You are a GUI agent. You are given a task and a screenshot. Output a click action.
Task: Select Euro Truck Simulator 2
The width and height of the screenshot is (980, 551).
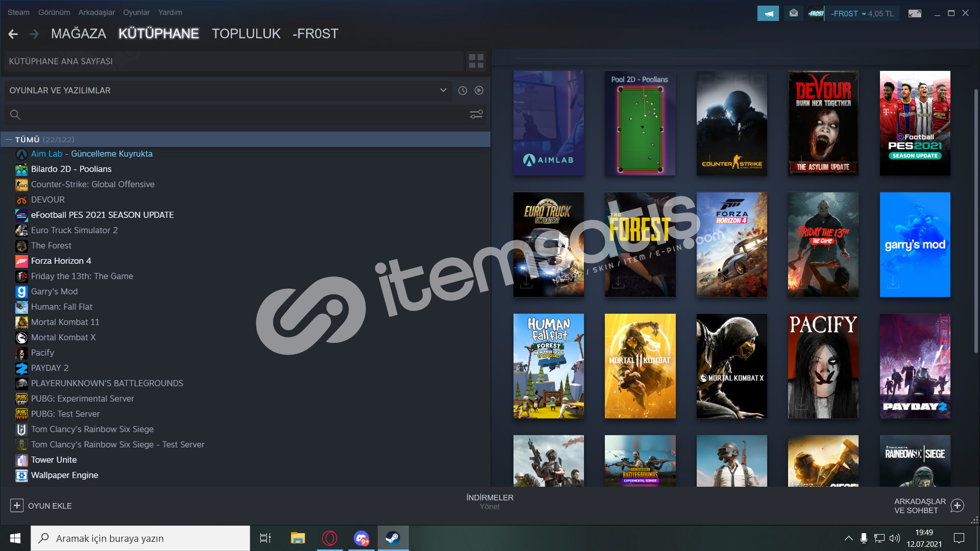(x=75, y=230)
